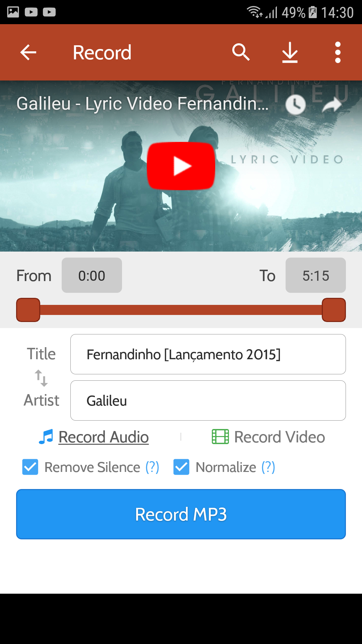Uncheck the Remove Silence checkbox
Viewport: 362px width, 644px height.
(30, 467)
